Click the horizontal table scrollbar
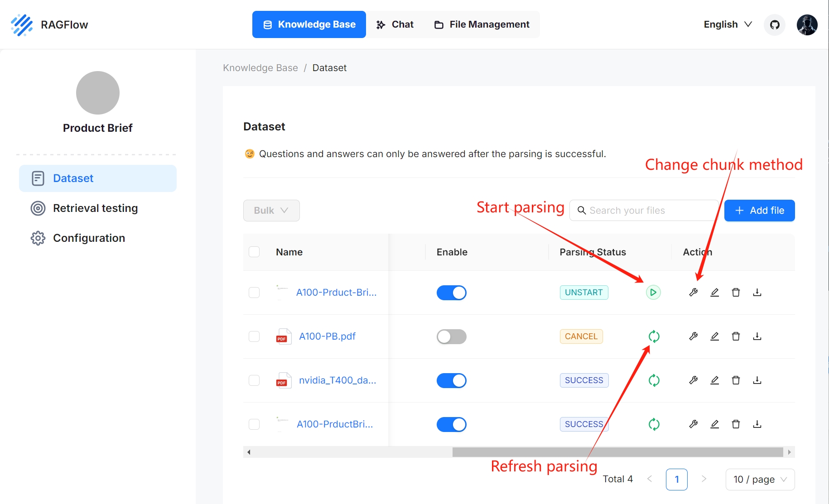 tap(617, 452)
